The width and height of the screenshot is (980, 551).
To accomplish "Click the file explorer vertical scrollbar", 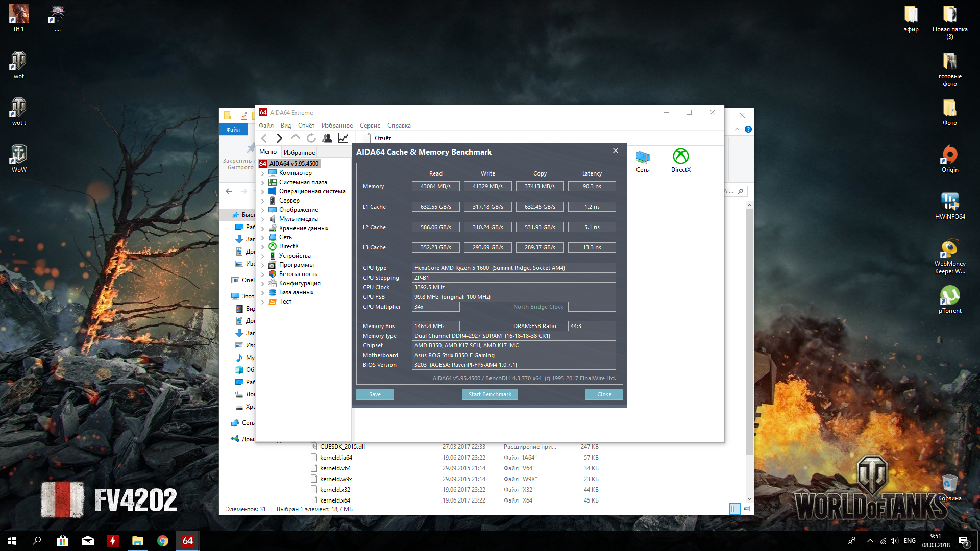I will (749, 332).
